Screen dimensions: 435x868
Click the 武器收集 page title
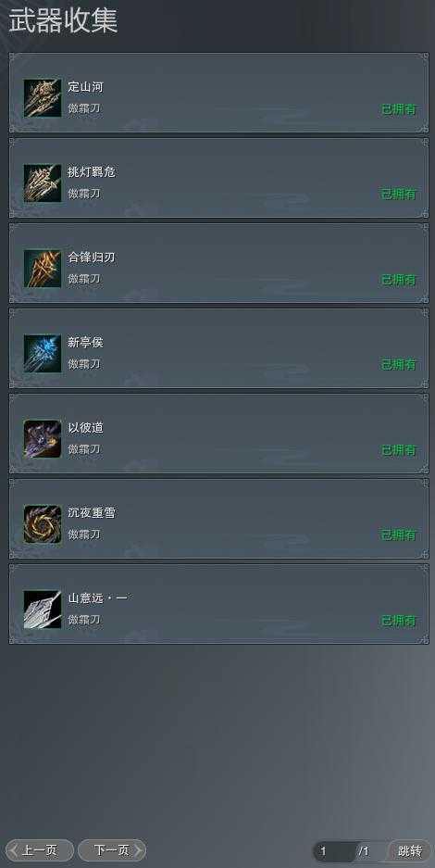[x=64, y=21]
